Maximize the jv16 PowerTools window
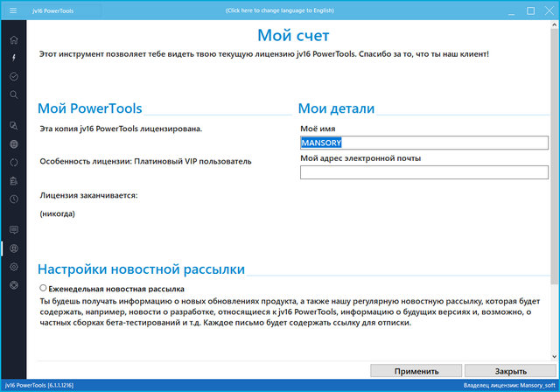The image size is (560, 392). [530, 10]
